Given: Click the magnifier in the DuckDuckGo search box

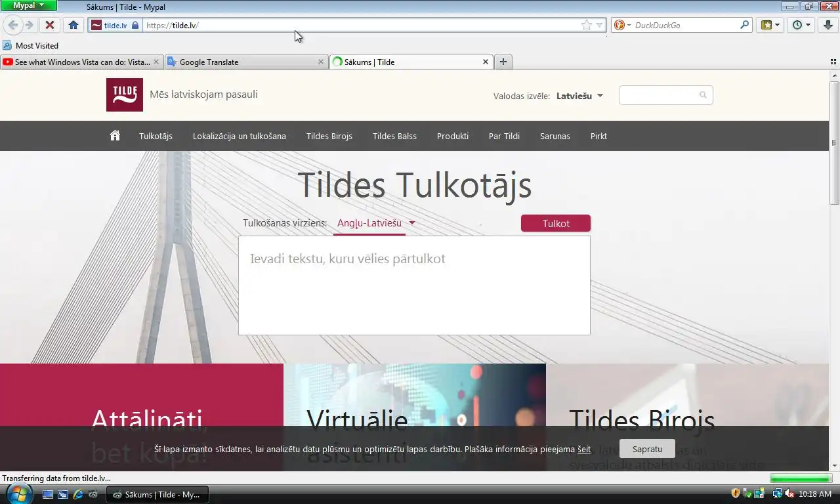Looking at the screenshot, I should pos(744,25).
